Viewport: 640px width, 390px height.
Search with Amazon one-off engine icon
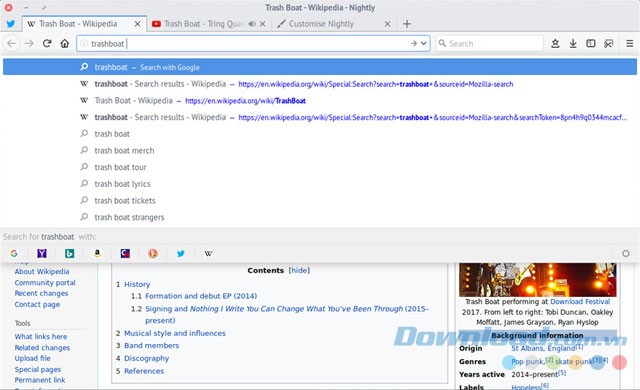[97, 253]
